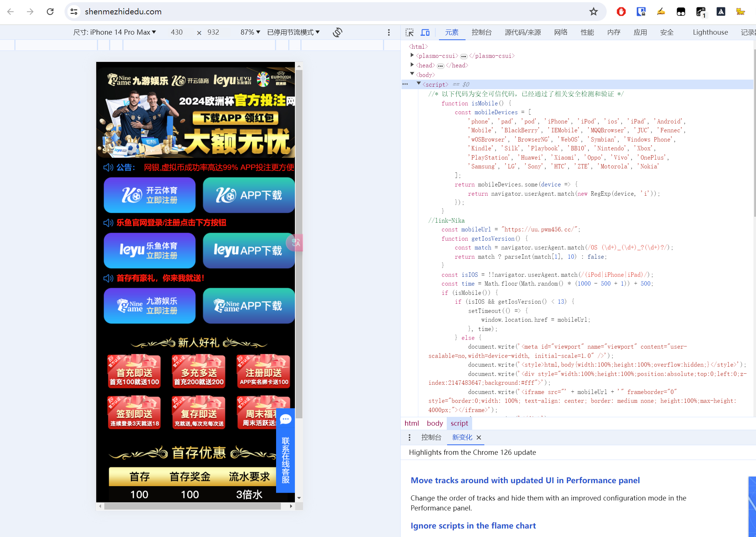Toggle the device toolbar icon
The image size is (756, 537).
[425, 32]
